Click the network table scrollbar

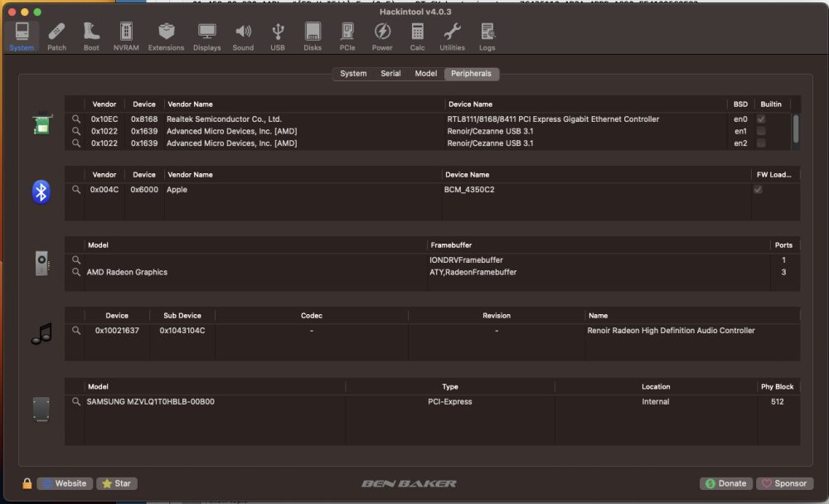[796, 128]
